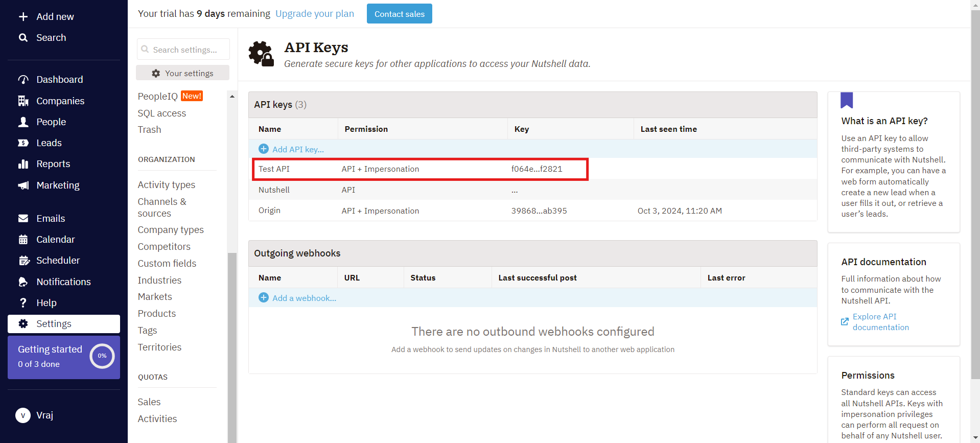Open Custom fields settings
The width and height of the screenshot is (980, 443).
[167, 264]
